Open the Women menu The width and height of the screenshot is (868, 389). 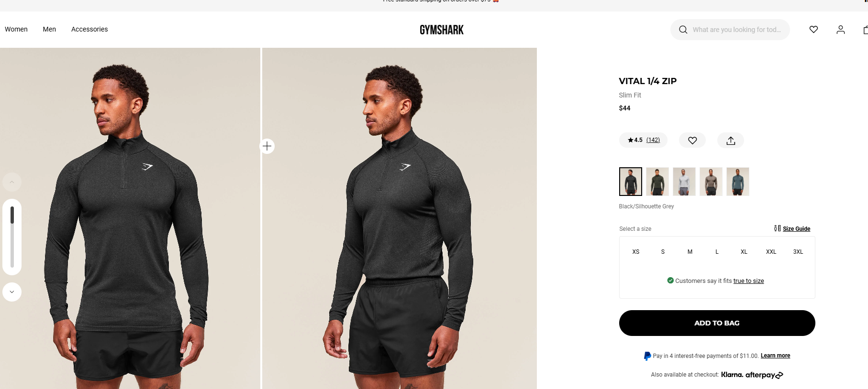[16, 29]
